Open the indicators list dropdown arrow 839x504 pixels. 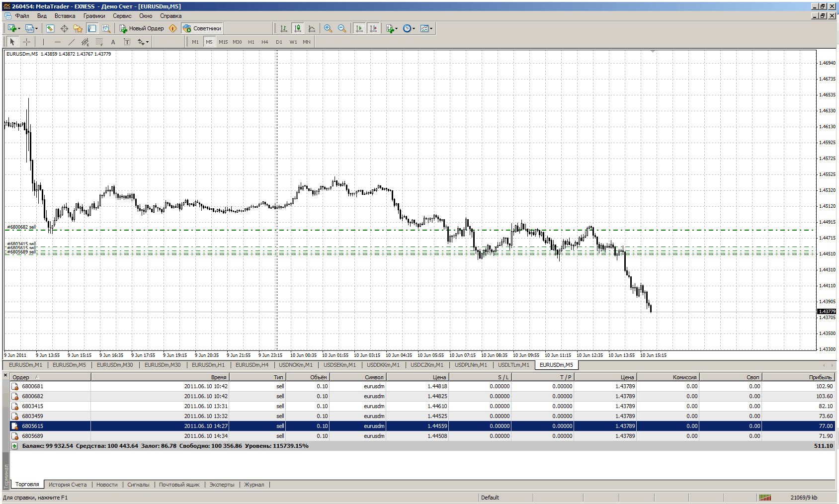click(x=397, y=28)
